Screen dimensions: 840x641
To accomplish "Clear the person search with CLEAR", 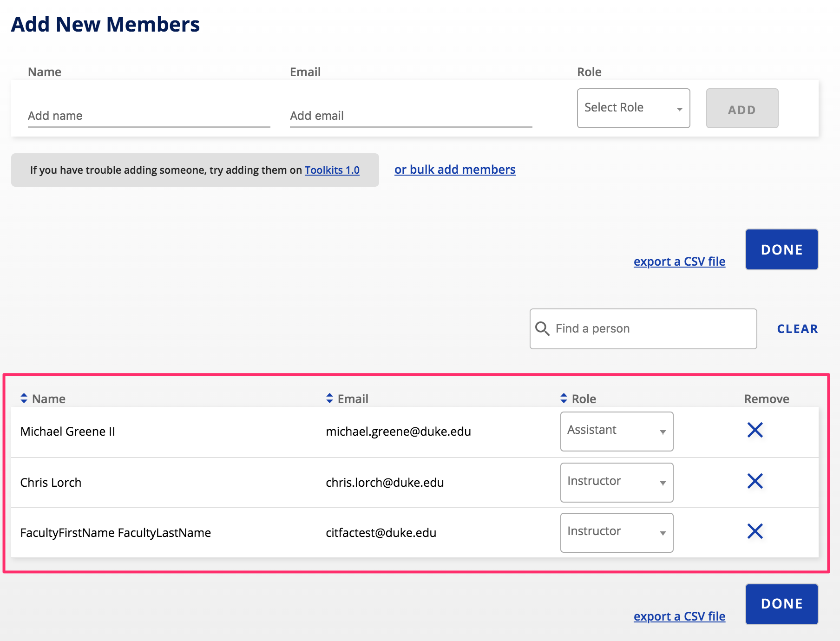I will [x=797, y=329].
